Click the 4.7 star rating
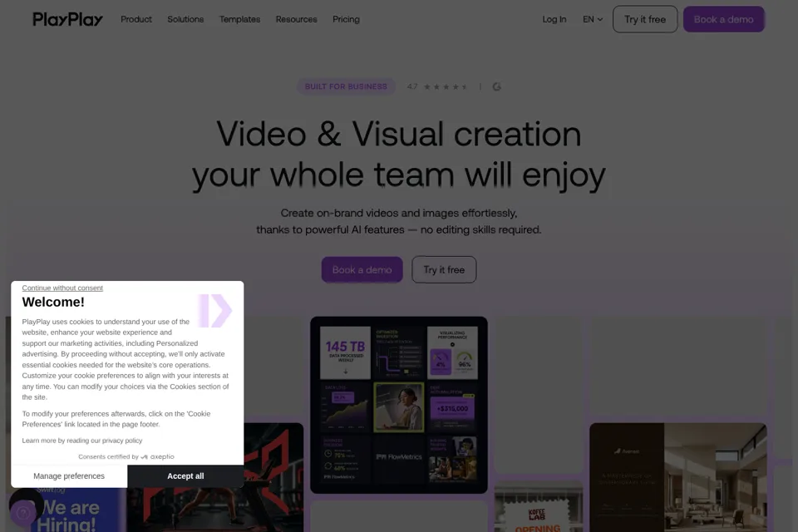The width and height of the screenshot is (798, 532). coord(436,86)
